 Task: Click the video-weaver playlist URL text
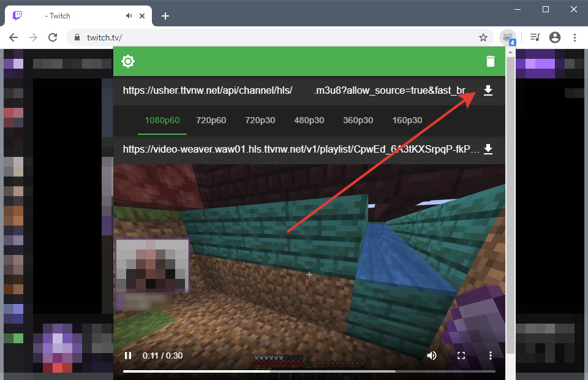pos(301,150)
